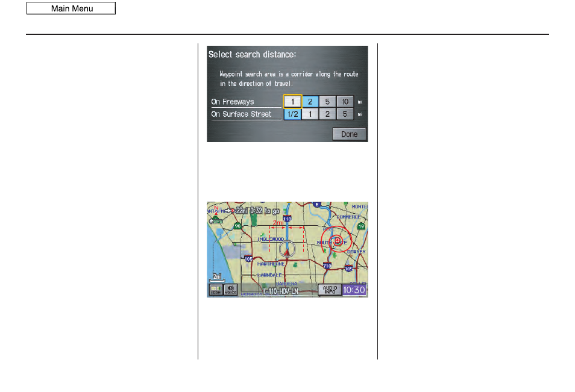
Task: Tap the Interstate 105 shield near Downey
Action: pyautogui.click(x=349, y=269)
